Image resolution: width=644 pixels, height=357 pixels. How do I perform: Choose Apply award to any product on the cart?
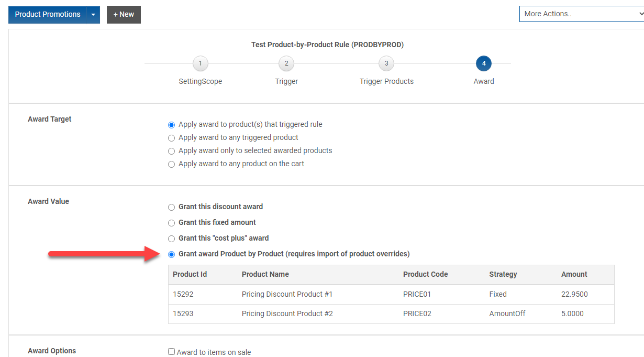(171, 164)
